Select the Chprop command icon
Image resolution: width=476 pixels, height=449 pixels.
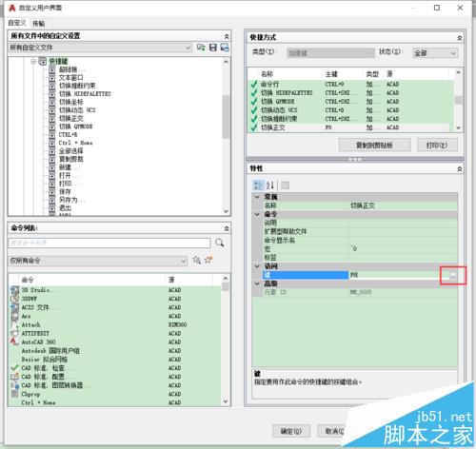[14, 394]
